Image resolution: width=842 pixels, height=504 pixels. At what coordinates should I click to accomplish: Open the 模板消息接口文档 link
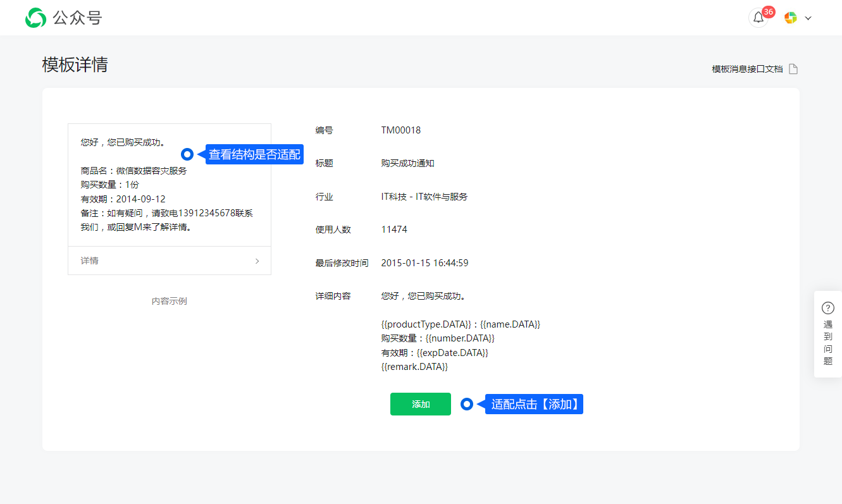tap(747, 69)
